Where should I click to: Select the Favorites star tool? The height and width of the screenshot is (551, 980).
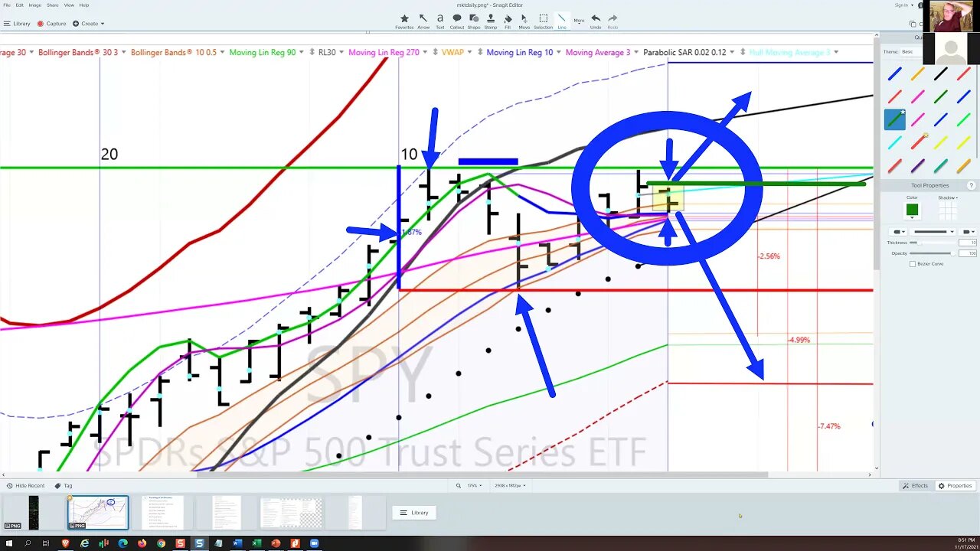[404, 21]
